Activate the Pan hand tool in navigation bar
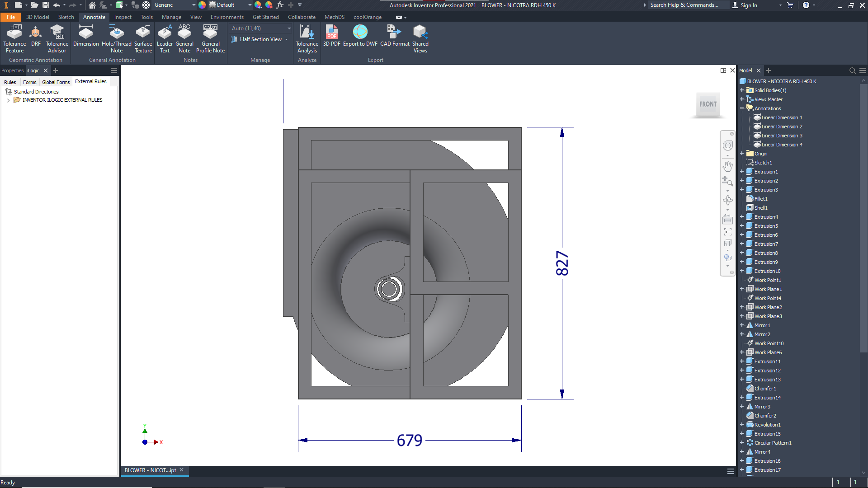Screen dimensions: 868x488 click(x=727, y=166)
